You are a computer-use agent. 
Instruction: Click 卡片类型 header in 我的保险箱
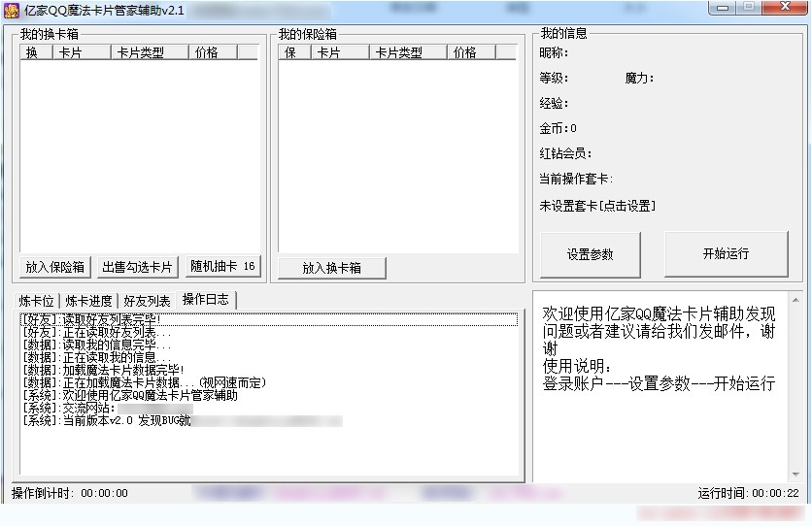coord(409,52)
